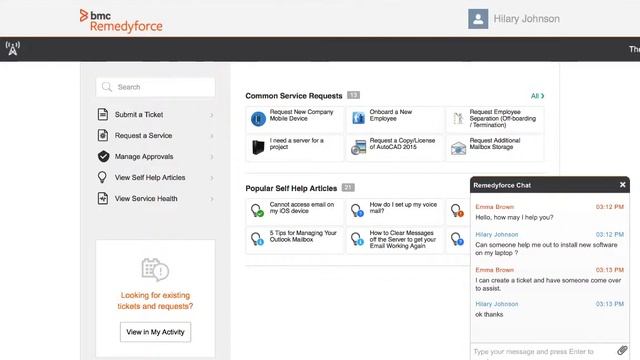This screenshot has height=360, width=640.
Task: Click Emma Brown's 'Hello, how may I help you?' message
Action: 514,218
